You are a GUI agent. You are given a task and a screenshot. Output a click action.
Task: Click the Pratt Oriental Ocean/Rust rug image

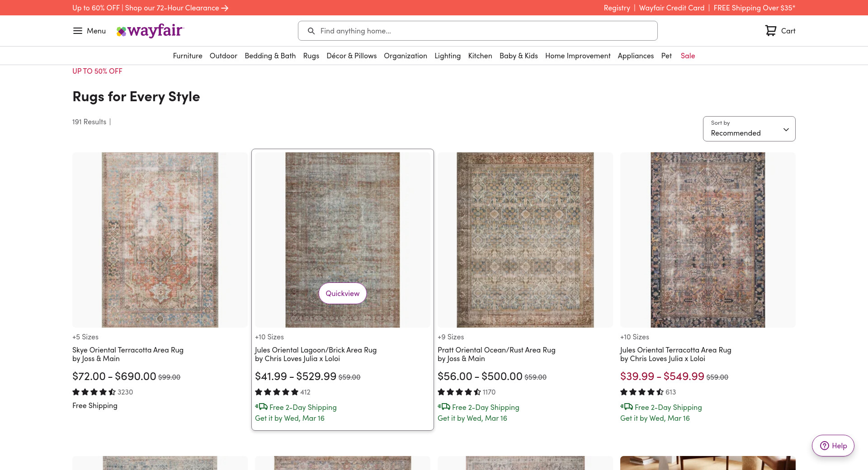(525, 240)
